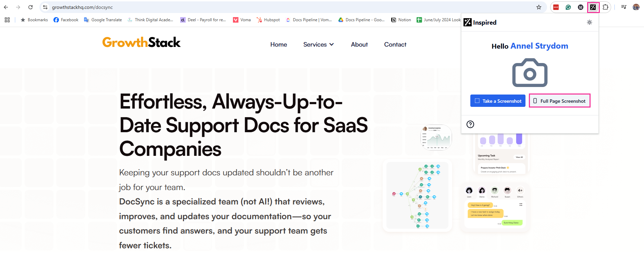Viewport: 644px width, 262px height.
Task: Open the dark round M extension
Action: point(581,7)
